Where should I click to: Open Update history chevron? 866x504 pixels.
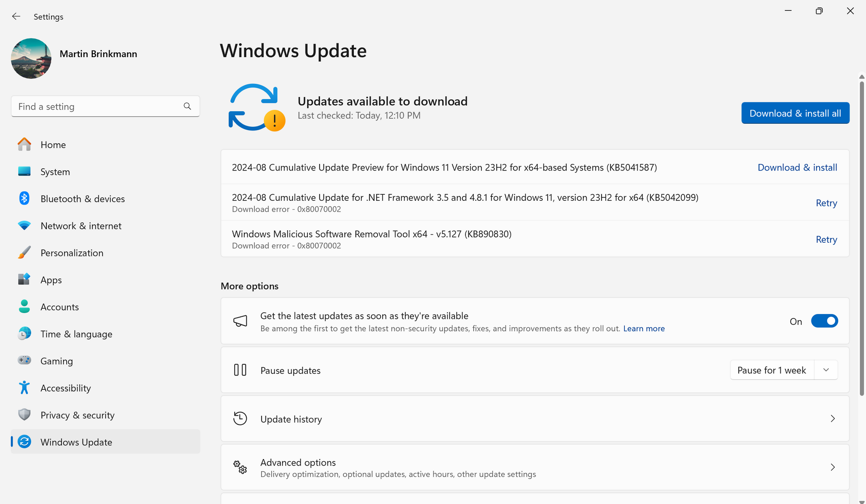click(x=833, y=418)
